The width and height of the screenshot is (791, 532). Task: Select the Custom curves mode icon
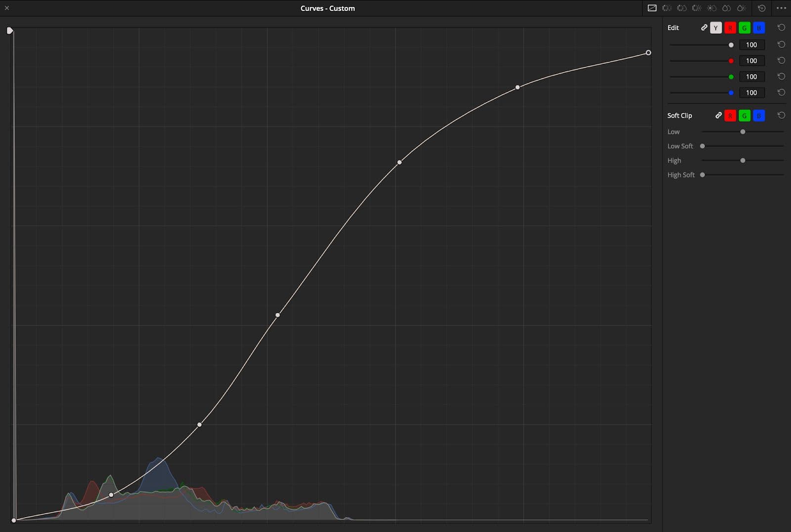coord(652,8)
